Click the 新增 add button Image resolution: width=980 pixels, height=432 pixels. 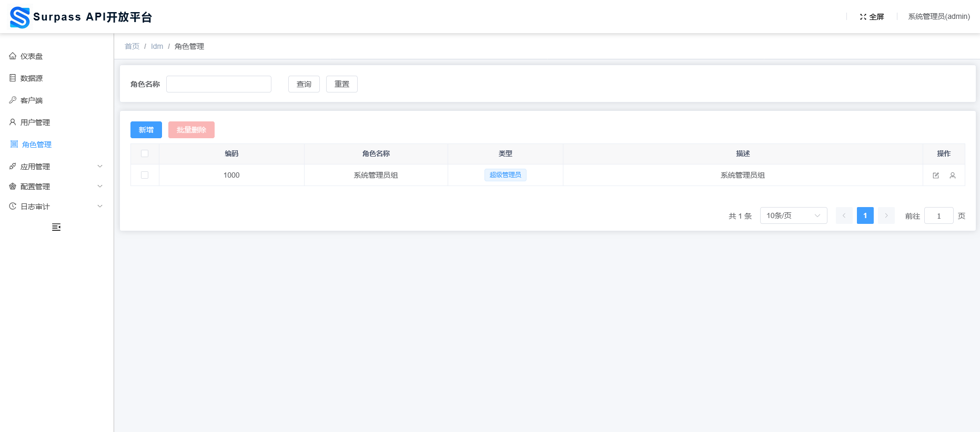pos(146,130)
